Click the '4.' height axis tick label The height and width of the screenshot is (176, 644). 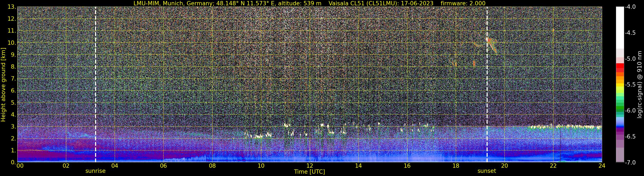pyautogui.click(x=13, y=115)
